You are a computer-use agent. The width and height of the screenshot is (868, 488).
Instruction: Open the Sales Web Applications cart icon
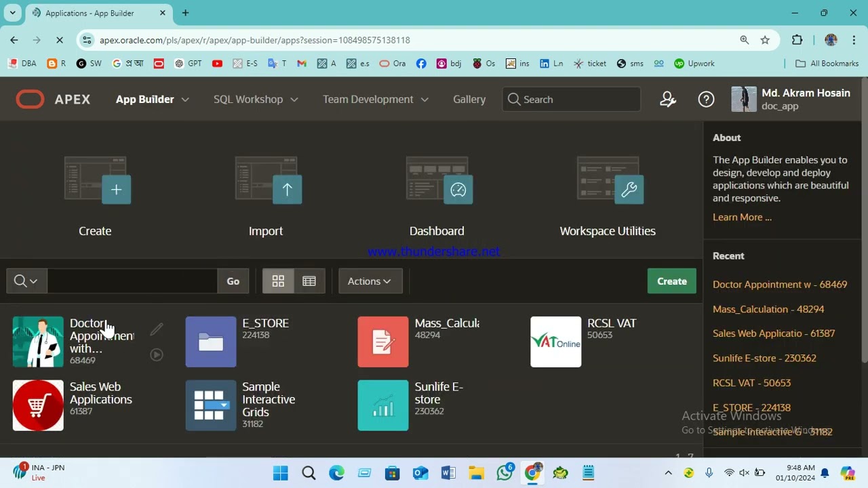[x=38, y=405]
